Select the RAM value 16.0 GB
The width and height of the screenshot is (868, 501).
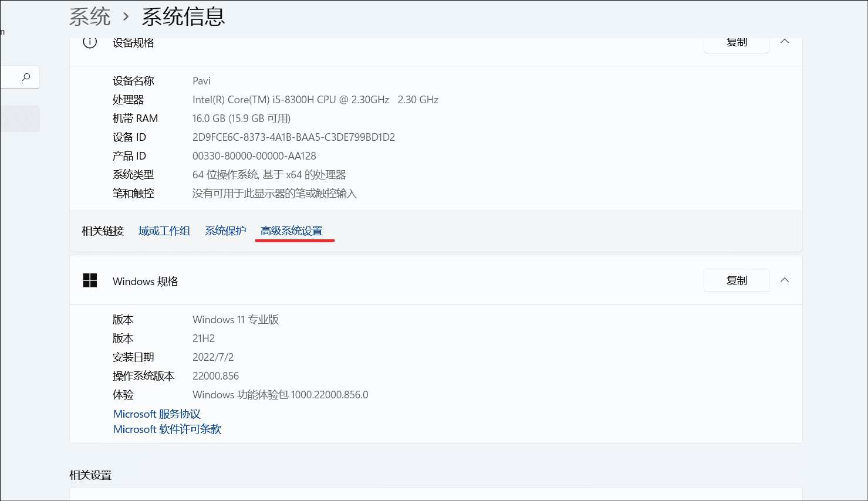click(209, 119)
